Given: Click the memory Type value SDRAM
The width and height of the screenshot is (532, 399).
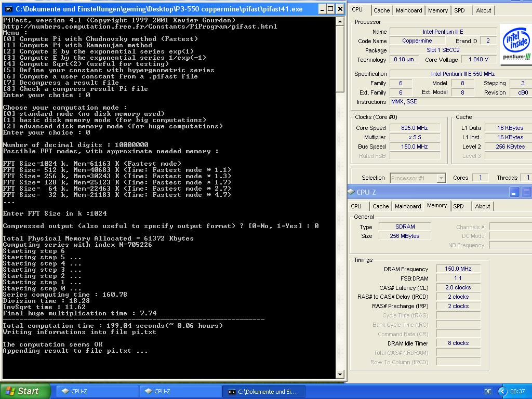Looking at the screenshot, I should pyautogui.click(x=405, y=227).
